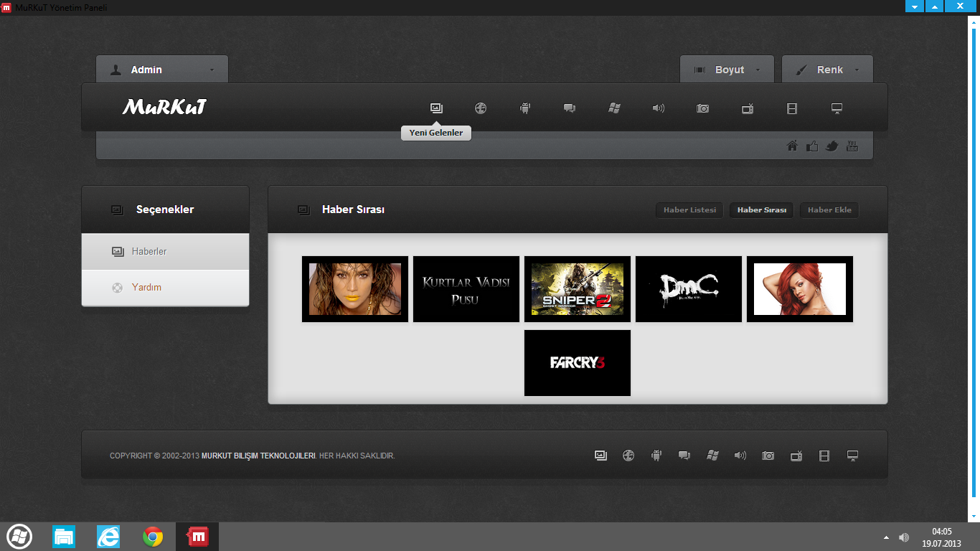This screenshot has height=551, width=980.
Task: Show hidden system tray icons
Action: (x=886, y=537)
